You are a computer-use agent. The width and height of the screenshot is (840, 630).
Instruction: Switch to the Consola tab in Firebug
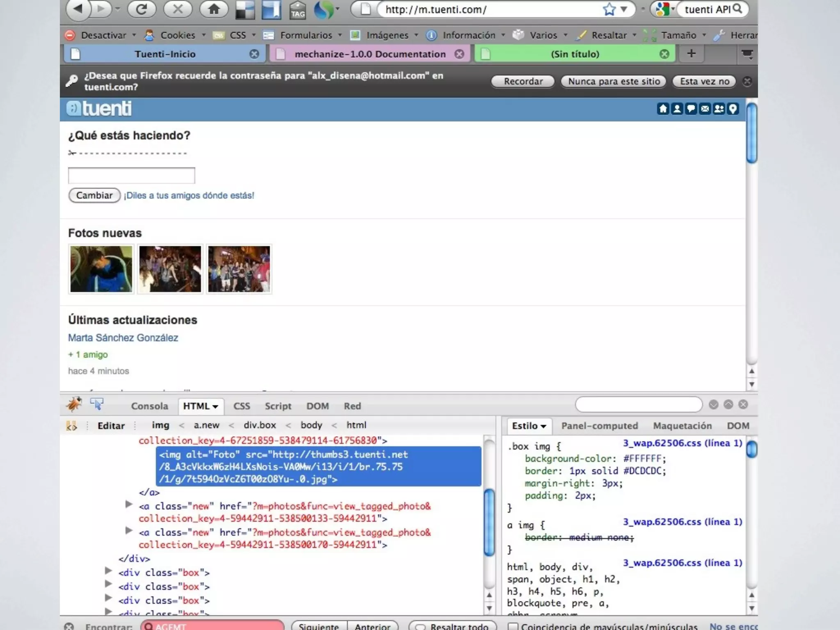149,406
